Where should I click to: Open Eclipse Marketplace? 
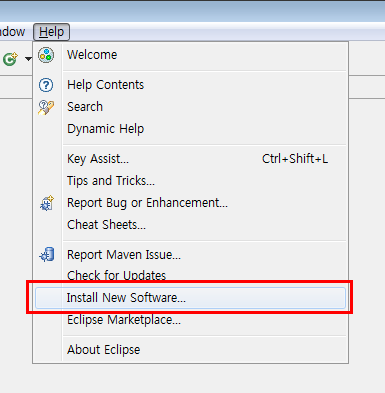pyautogui.click(x=190, y=320)
